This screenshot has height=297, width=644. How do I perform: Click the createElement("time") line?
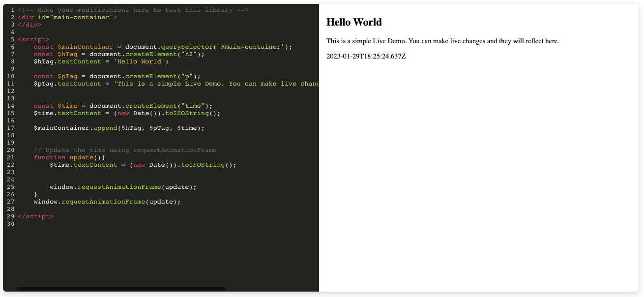tap(123, 106)
